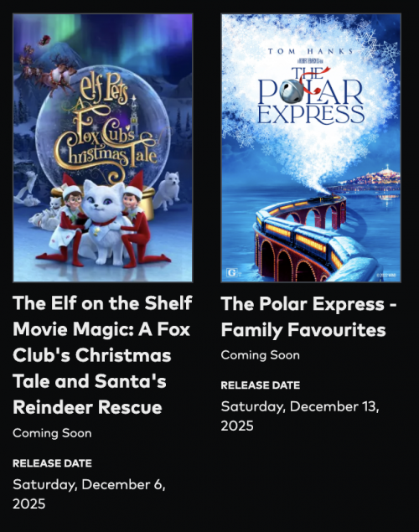
Task: Click the lit city on Polar Express poster
Action: click(370, 178)
